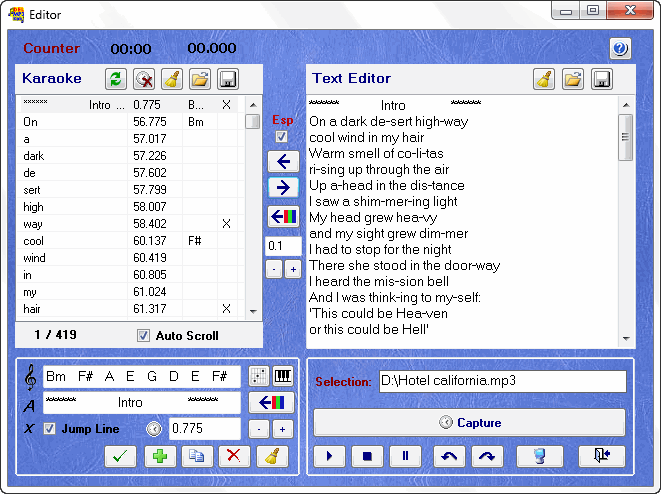The image size is (661, 494).
Task: Save Text Editor contents with floppy icon
Action: click(602, 79)
